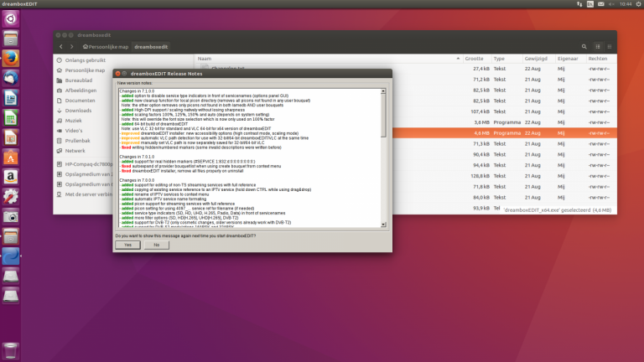Open the Amazon launcher icon
Image resolution: width=644 pixels, height=362 pixels.
click(11, 177)
